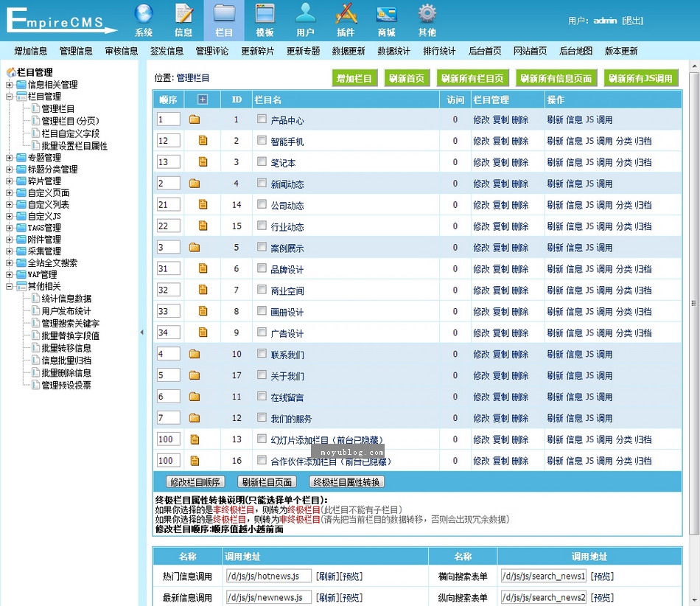Click the vertical scrollbar thumb
The height and width of the screenshot is (606, 700).
click(694, 303)
